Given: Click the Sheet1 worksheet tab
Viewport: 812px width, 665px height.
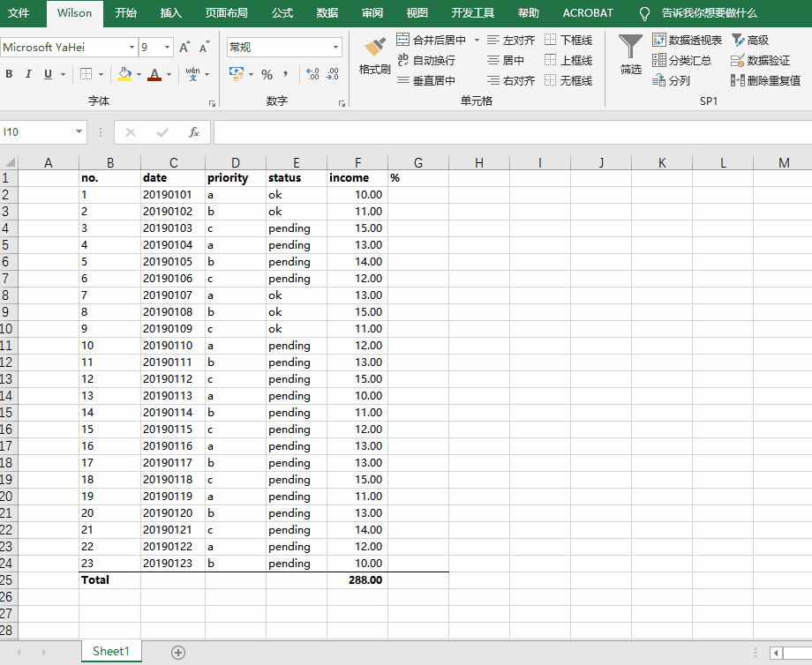Looking at the screenshot, I should (x=110, y=650).
